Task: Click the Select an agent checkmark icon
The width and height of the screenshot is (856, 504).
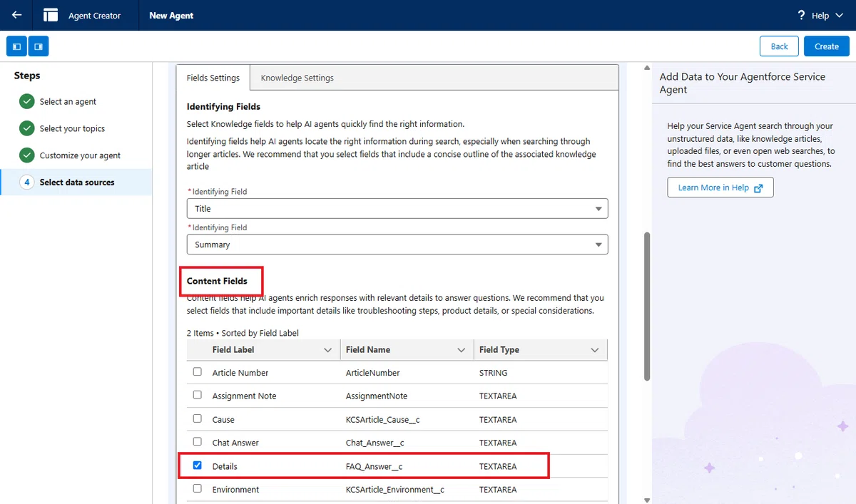Action: click(x=27, y=101)
